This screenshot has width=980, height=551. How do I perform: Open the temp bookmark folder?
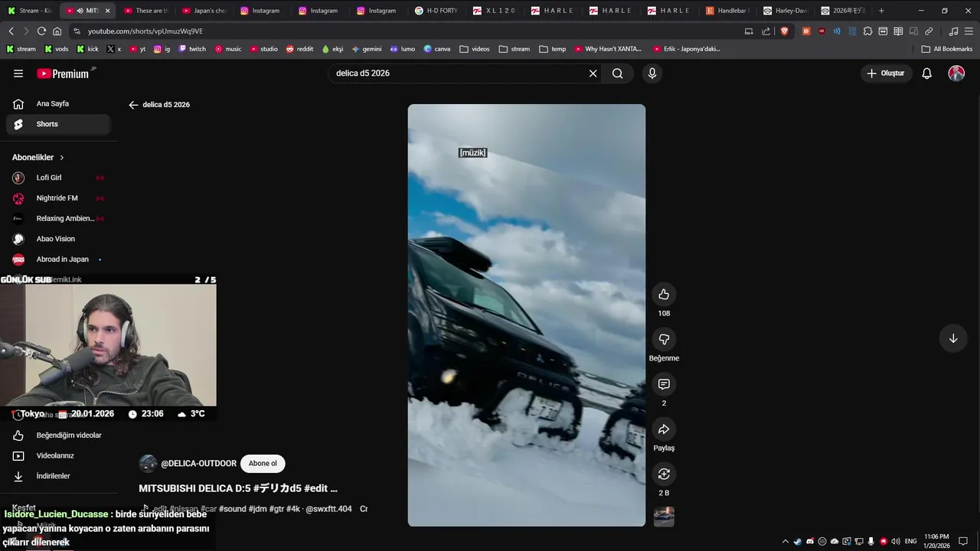point(553,49)
